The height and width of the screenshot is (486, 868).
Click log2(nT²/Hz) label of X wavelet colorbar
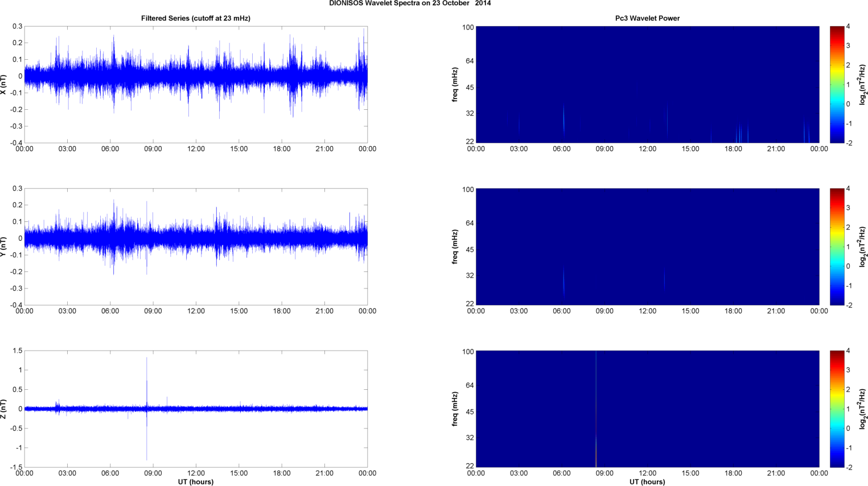(863, 84)
